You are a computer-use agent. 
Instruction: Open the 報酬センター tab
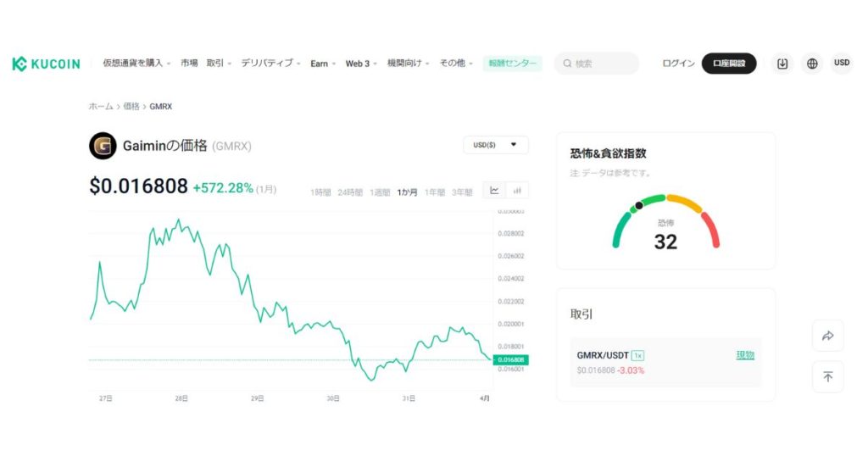click(512, 64)
